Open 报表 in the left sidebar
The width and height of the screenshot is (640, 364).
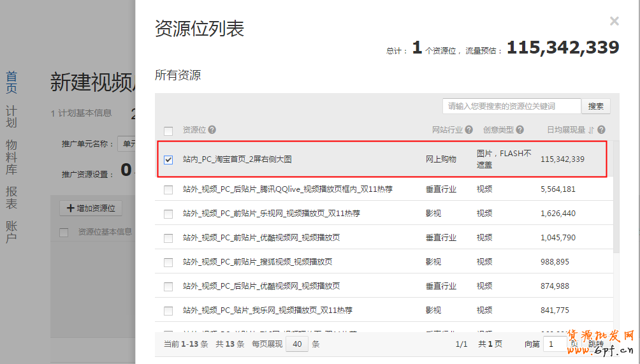(11, 197)
